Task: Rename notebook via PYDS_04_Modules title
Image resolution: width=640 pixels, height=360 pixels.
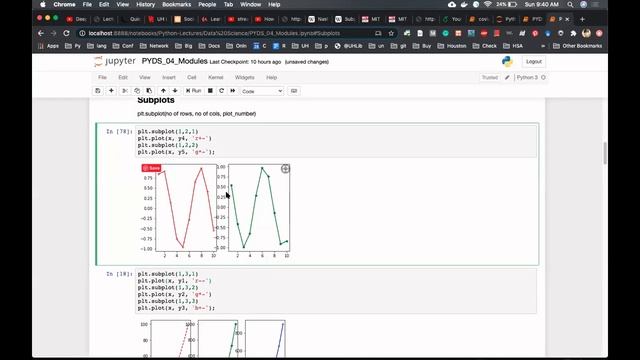Action: click(x=174, y=61)
